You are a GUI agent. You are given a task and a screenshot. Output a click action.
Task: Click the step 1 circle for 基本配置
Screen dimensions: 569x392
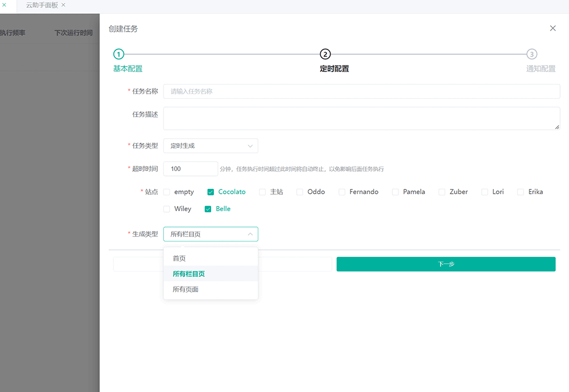point(118,54)
